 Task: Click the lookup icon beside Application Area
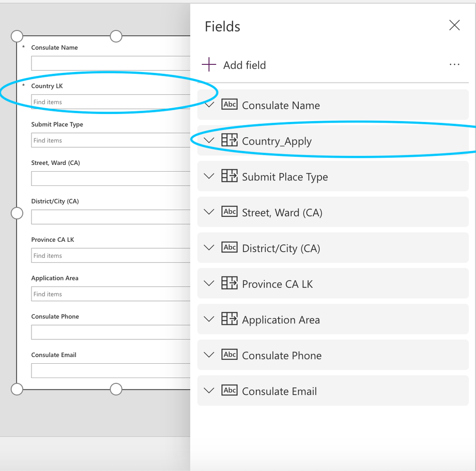click(x=230, y=319)
